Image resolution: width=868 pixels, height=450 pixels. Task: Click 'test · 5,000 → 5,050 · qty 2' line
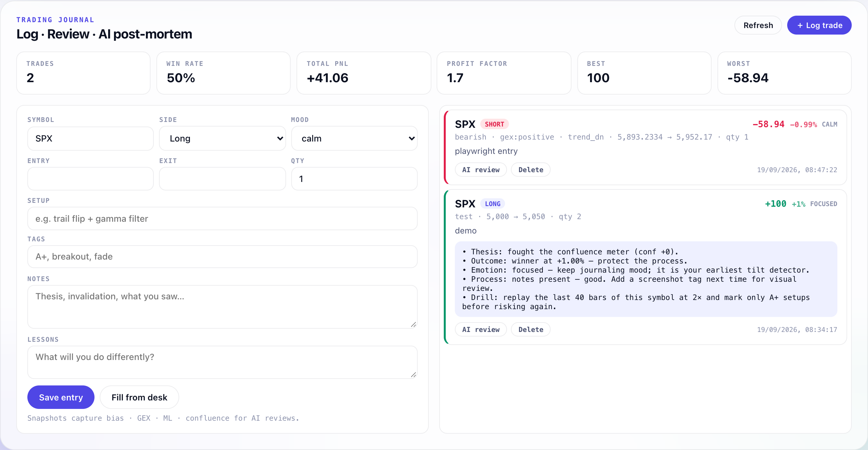click(518, 217)
